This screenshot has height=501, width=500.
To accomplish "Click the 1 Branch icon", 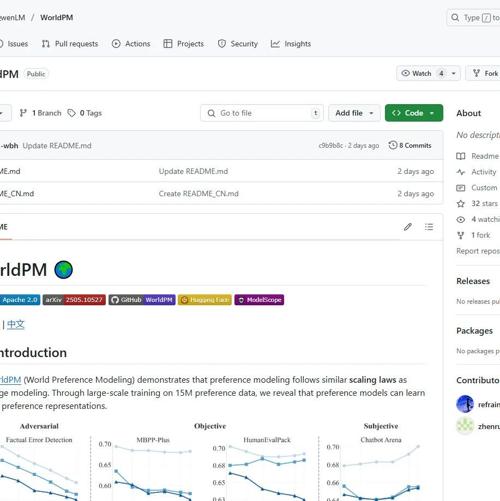I will (23, 113).
